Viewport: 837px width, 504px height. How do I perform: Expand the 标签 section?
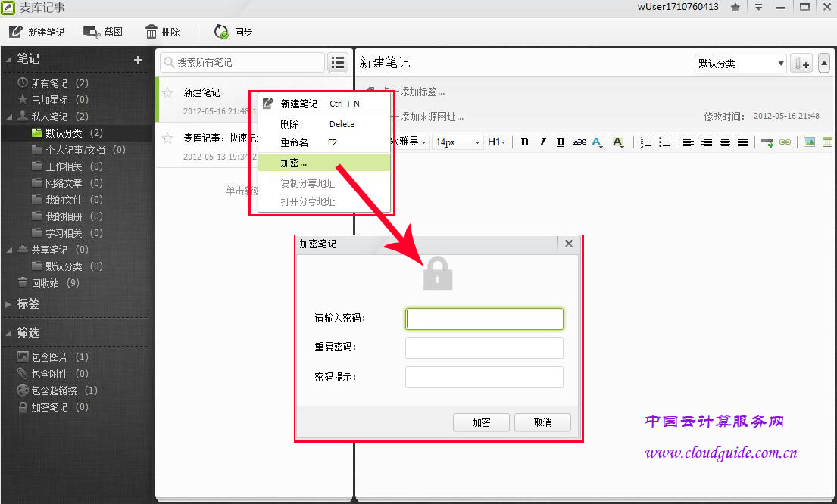click(8, 304)
